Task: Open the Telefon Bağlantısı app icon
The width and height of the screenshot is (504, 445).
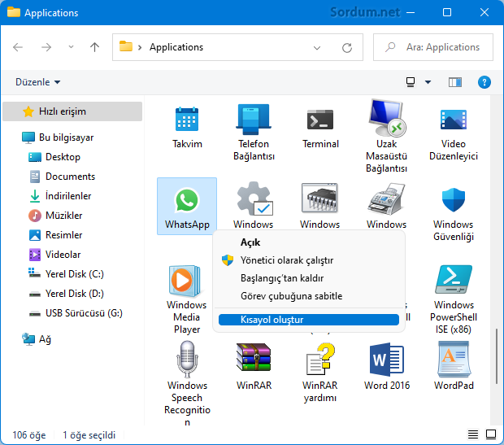Action: [254, 119]
